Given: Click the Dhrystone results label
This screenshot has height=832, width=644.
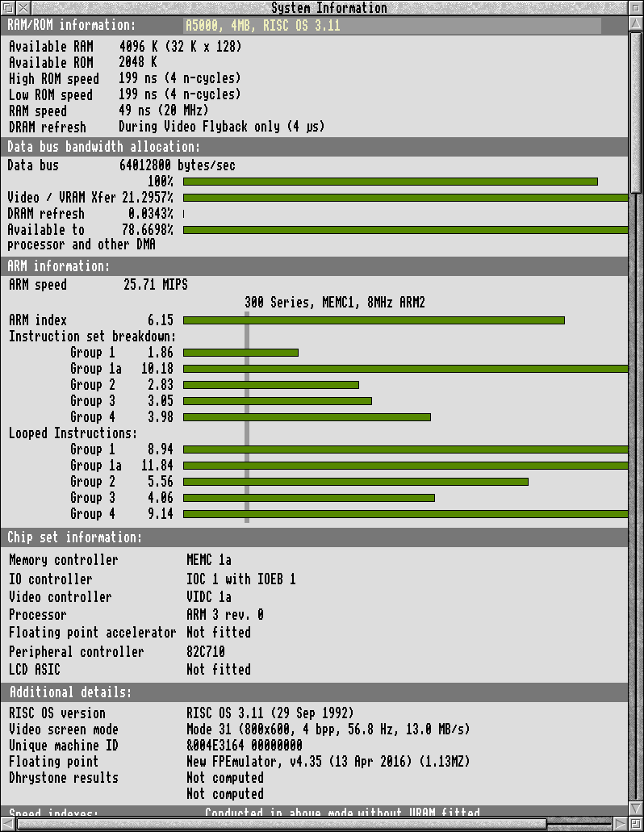Looking at the screenshot, I should [64, 777].
